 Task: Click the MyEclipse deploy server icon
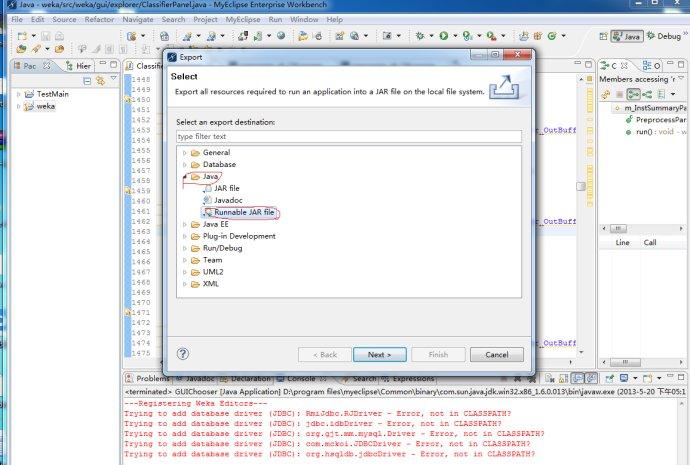pyautogui.click(x=242, y=36)
